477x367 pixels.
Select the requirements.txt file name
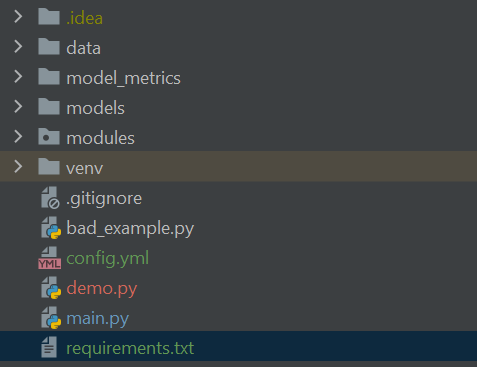[130, 348]
